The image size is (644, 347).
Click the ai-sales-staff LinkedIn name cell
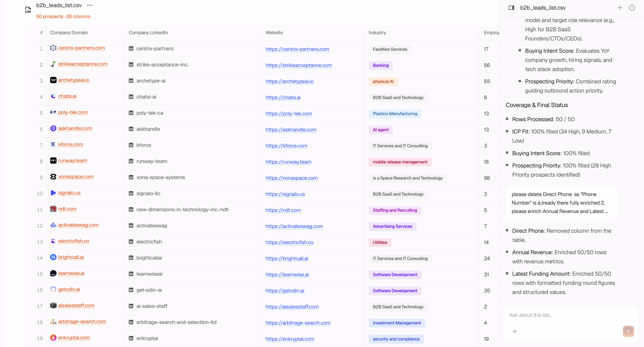pyautogui.click(x=152, y=306)
